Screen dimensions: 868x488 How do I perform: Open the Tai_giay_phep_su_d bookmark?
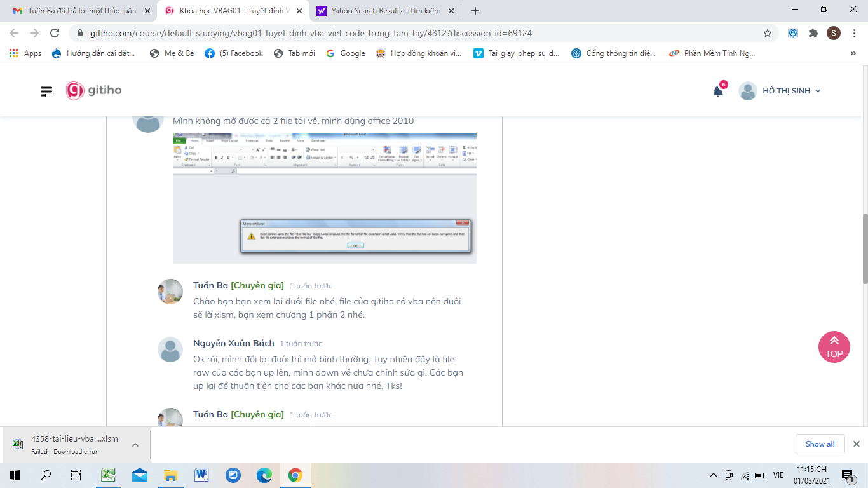[517, 53]
